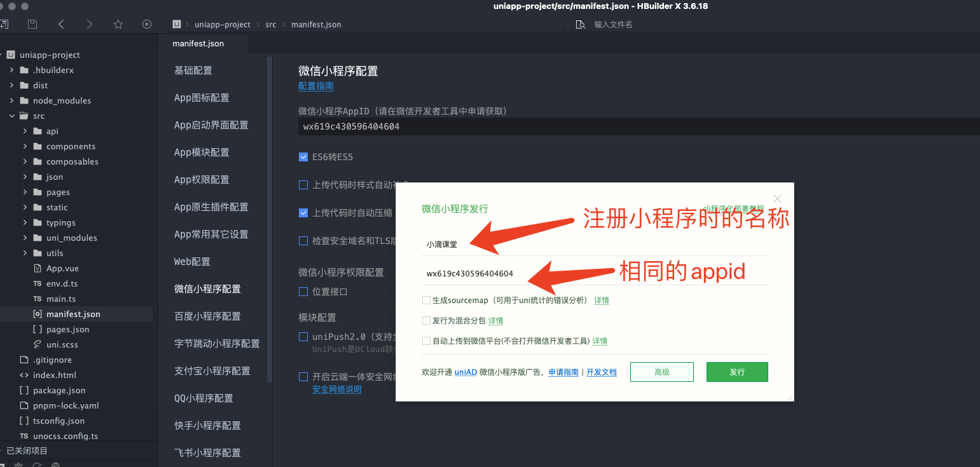Open the 配置指南 link
The width and height of the screenshot is (980, 467).
[315, 86]
